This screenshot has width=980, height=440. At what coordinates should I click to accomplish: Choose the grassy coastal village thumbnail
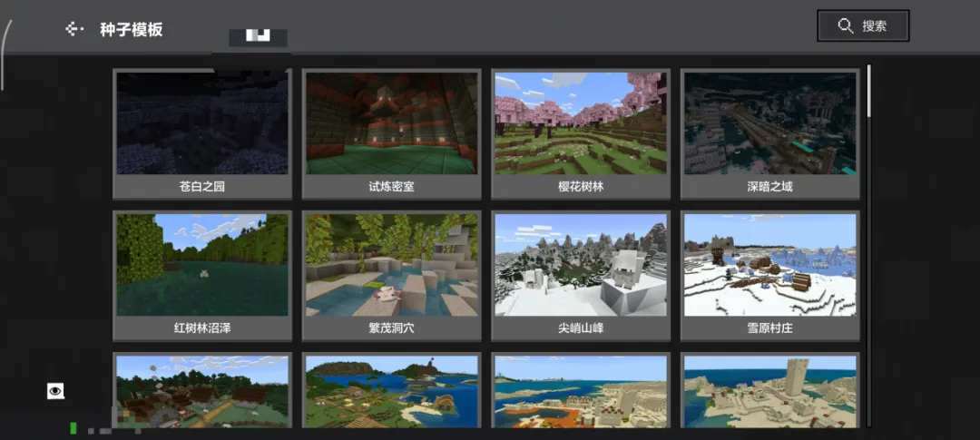point(391,391)
